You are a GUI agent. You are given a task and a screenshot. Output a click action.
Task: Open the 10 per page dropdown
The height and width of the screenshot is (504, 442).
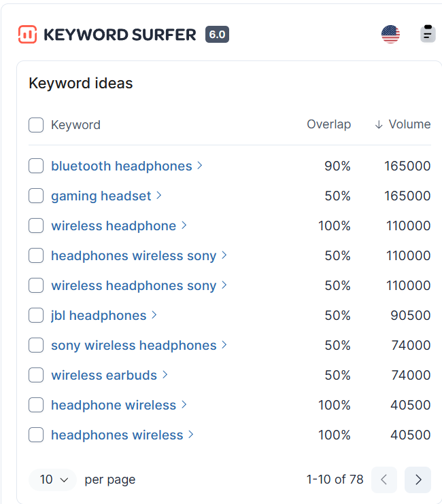(53, 480)
